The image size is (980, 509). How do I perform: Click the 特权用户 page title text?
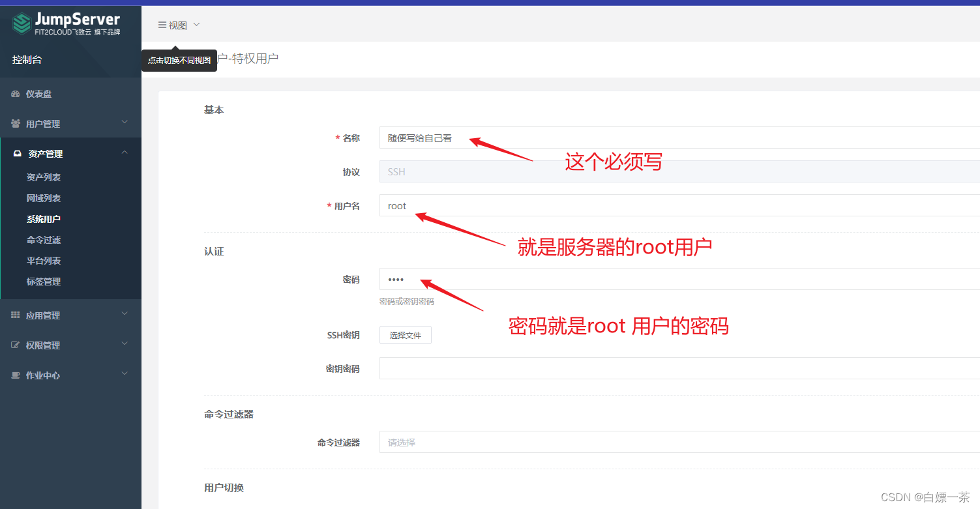pos(256,59)
